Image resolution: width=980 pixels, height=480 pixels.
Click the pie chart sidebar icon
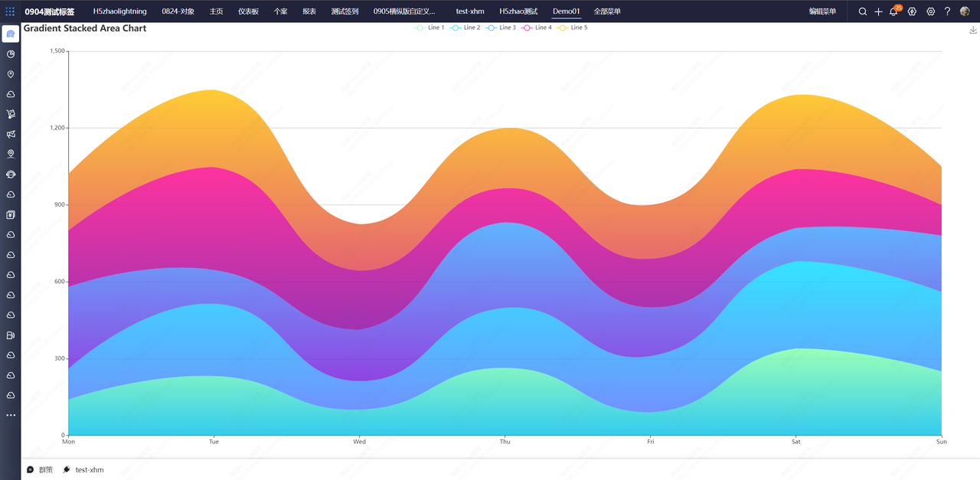11,54
